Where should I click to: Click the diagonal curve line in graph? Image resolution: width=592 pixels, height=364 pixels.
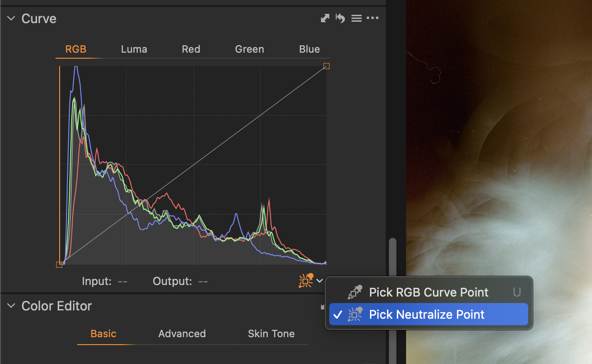(193, 165)
